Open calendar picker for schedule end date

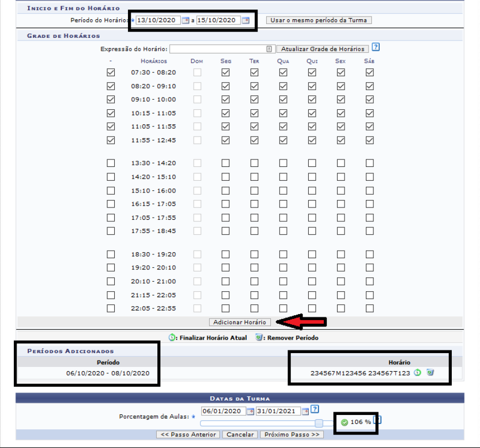click(x=245, y=20)
